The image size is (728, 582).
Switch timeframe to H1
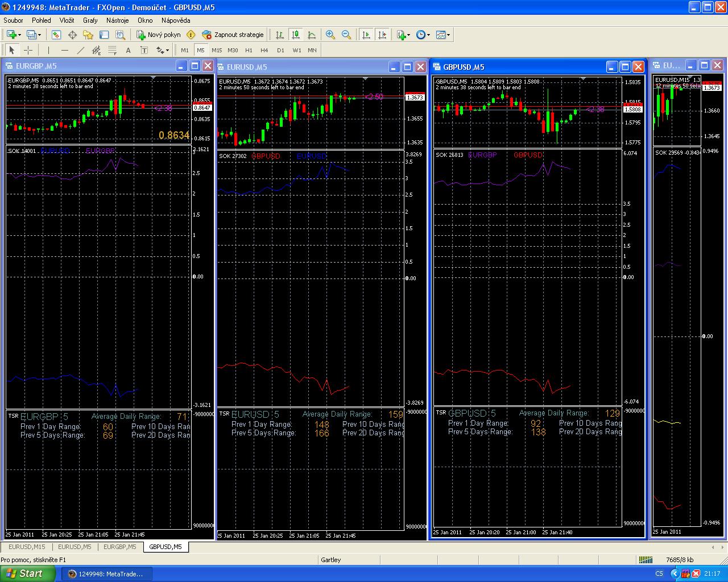pos(249,50)
